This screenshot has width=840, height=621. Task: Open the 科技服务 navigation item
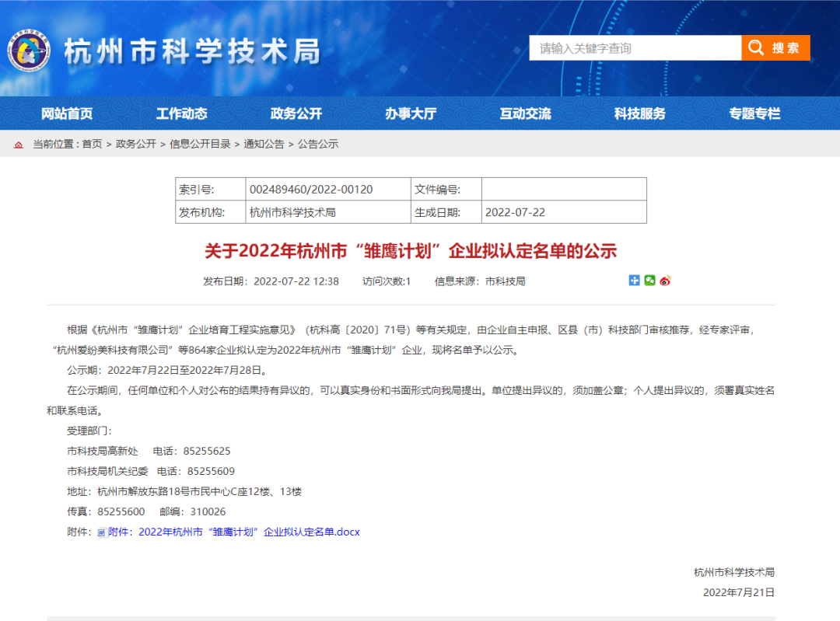pyautogui.click(x=640, y=113)
